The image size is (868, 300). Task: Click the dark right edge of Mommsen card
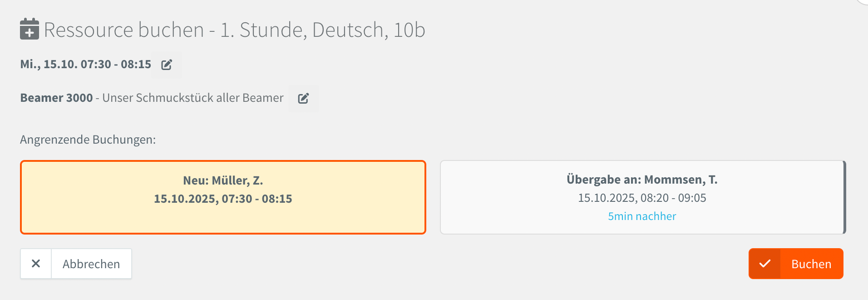click(844, 198)
